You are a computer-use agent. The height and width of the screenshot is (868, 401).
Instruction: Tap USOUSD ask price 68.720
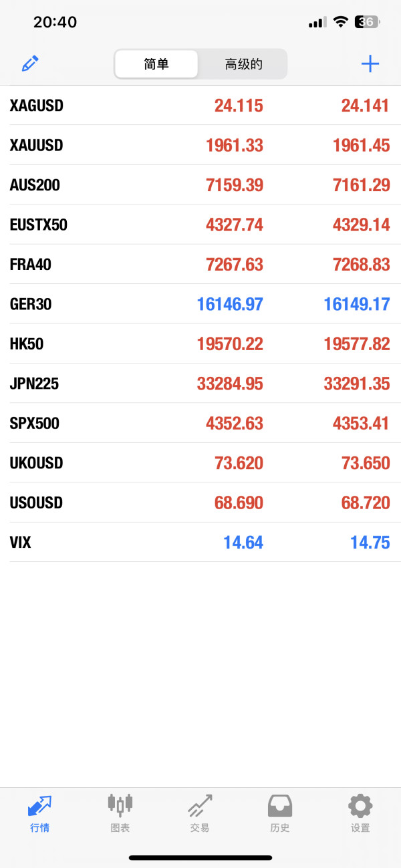pyautogui.click(x=366, y=503)
